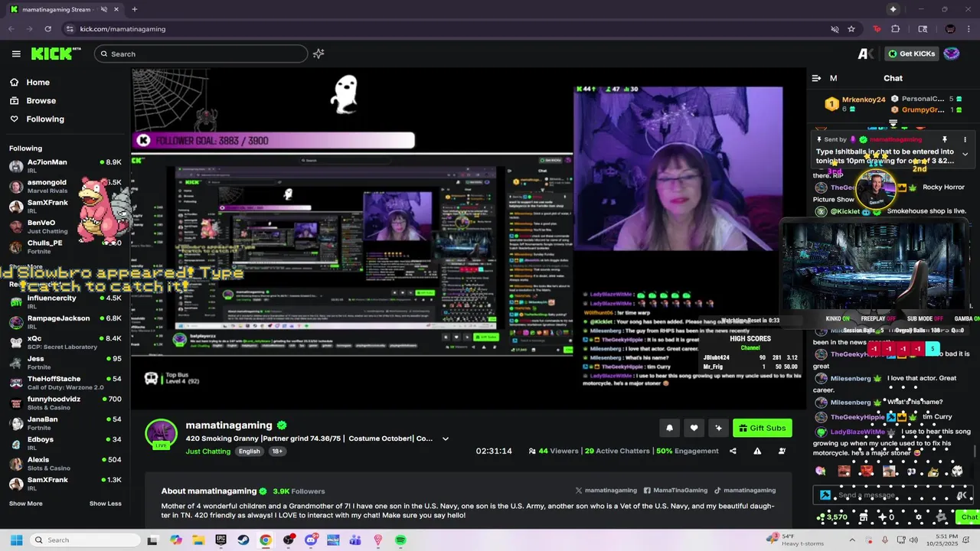980x551 pixels.
Task: Open mamatinagaming TikTok link
Action: tap(745, 491)
